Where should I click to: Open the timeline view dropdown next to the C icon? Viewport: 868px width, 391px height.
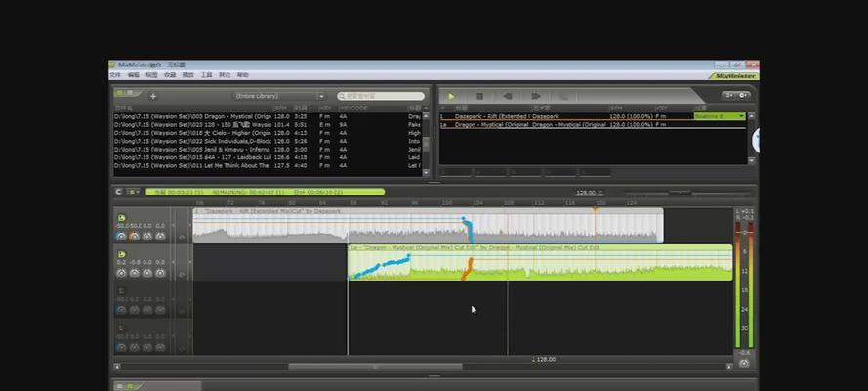(133, 192)
